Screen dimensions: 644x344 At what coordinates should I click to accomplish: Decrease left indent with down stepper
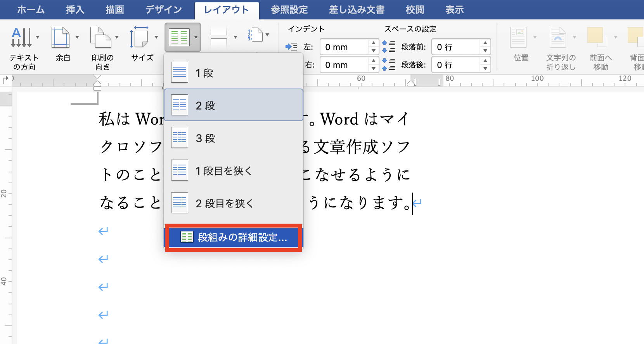coord(373,51)
